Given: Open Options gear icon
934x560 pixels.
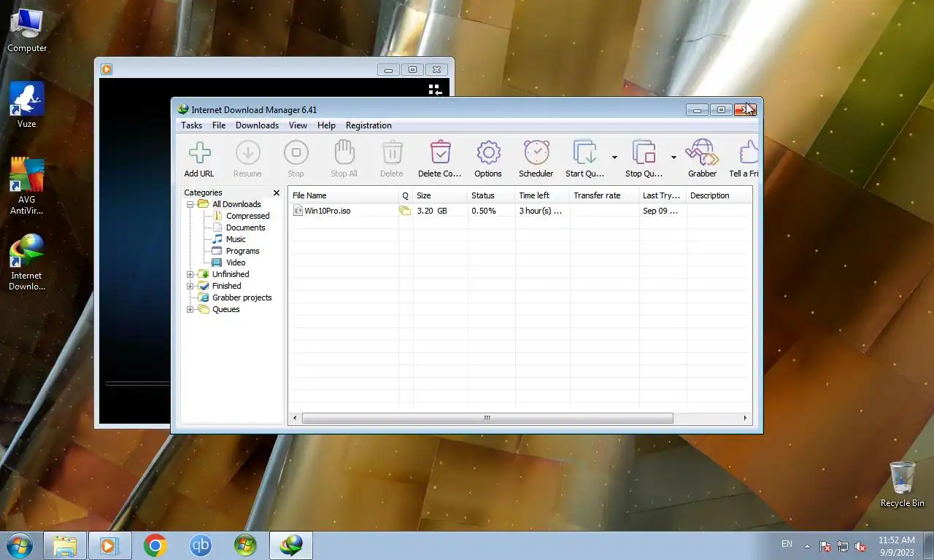Looking at the screenshot, I should (x=488, y=152).
